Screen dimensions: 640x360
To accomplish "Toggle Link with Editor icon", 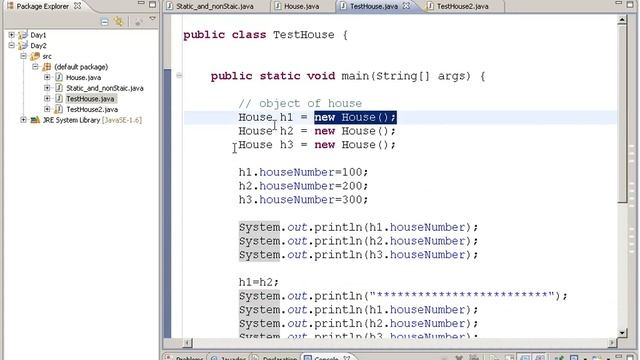I will tap(119, 21).
